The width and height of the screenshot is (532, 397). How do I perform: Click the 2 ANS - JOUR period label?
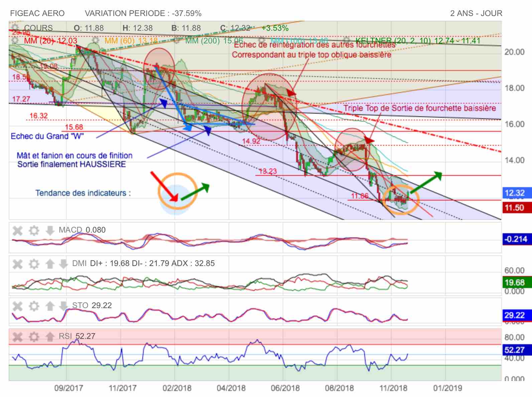click(476, 13)
